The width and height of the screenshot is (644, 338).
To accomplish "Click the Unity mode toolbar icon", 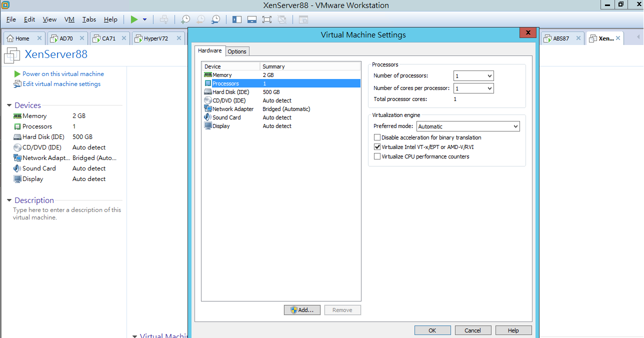I will click(x=282, y=19).
